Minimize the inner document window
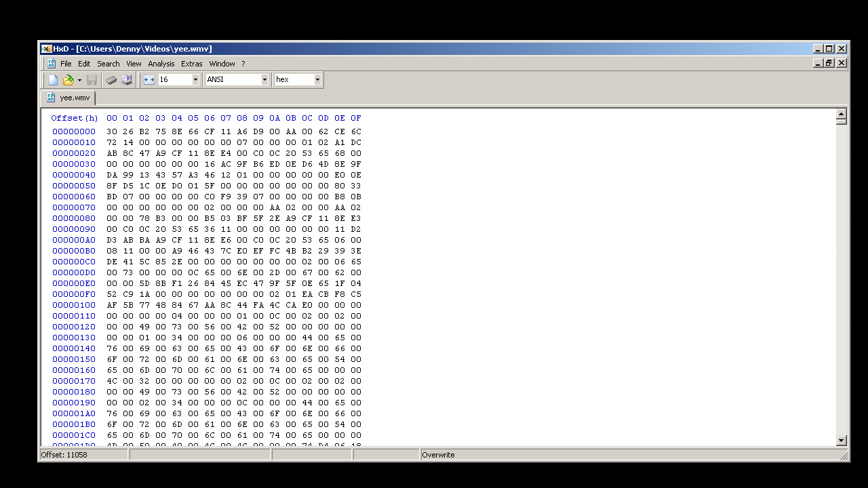 817,63
